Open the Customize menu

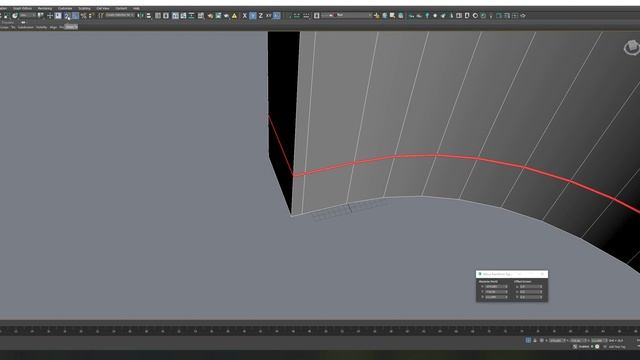(65, 8)
